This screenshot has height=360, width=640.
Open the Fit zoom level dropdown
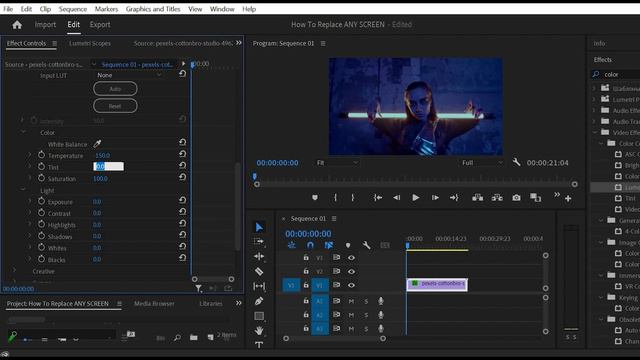337,163
